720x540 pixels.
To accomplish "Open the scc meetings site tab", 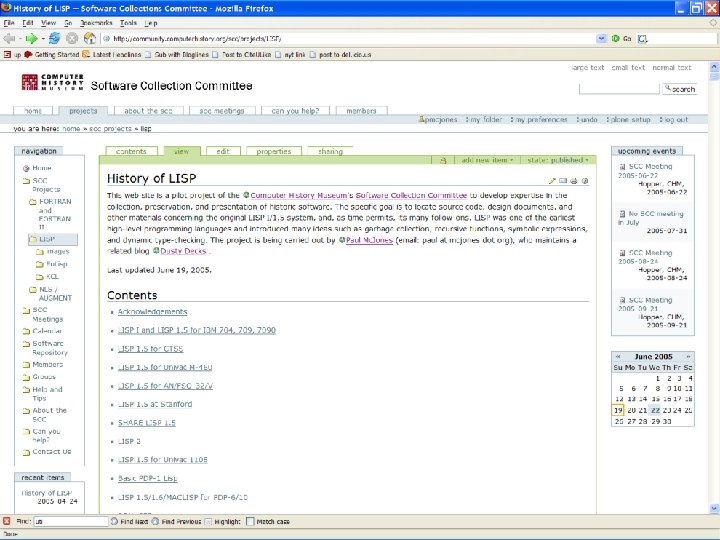I will point(221,111).
